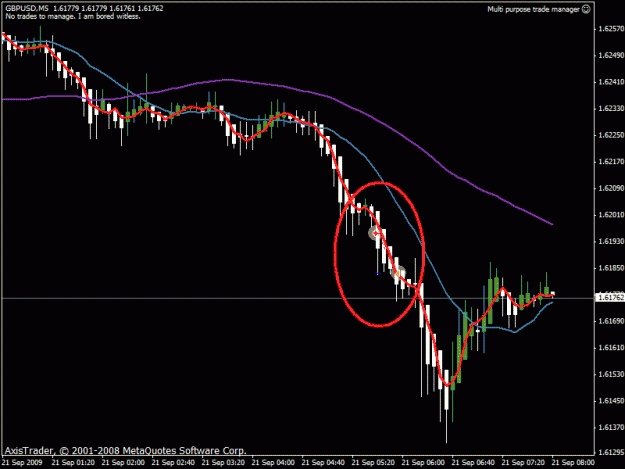Image resolution: width=625 pixels, height=469 pixels.
Task: Click the smiley face expert advisor icon
Action: pos(586,9)
